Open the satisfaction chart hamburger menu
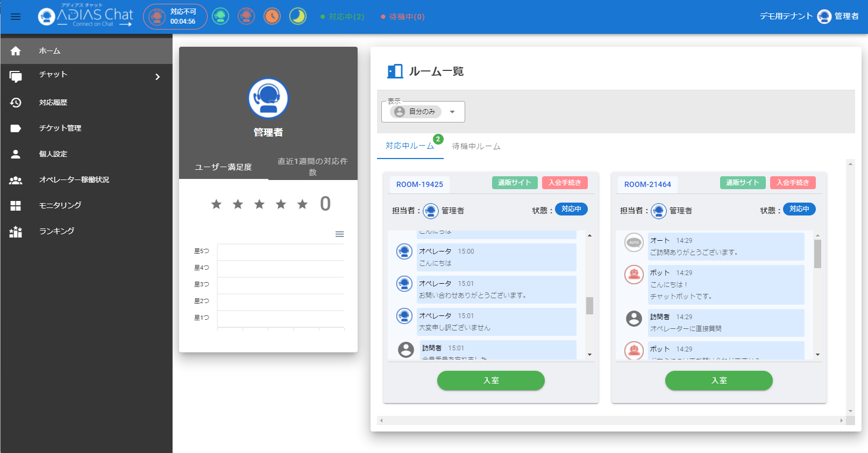This screenshot has width=868, height=453. 339,234
